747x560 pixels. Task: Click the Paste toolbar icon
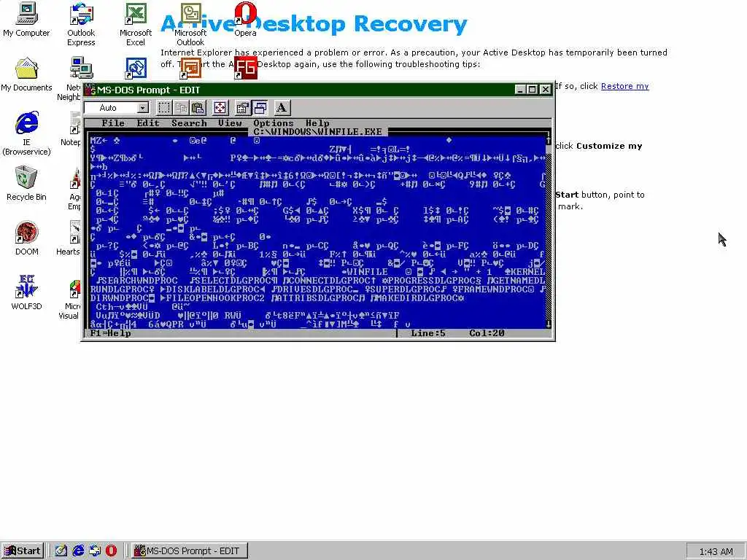pyautogui.click(x=198, y=108)
